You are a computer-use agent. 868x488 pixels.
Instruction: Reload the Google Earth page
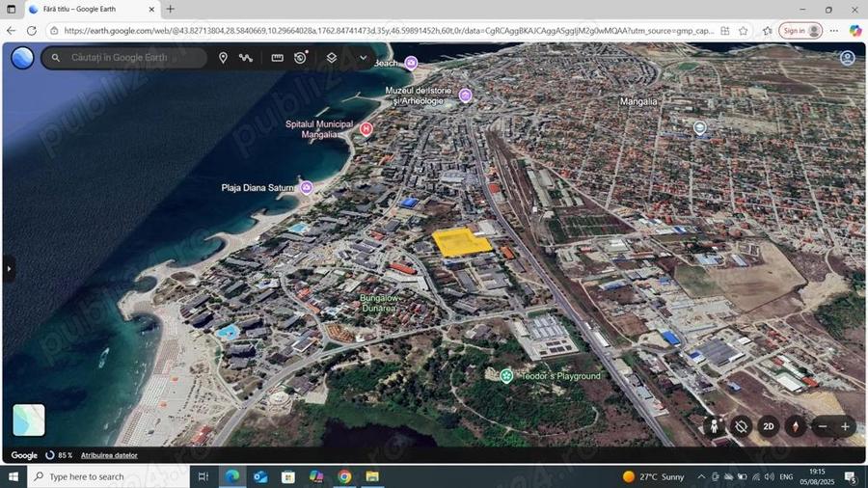32,31
